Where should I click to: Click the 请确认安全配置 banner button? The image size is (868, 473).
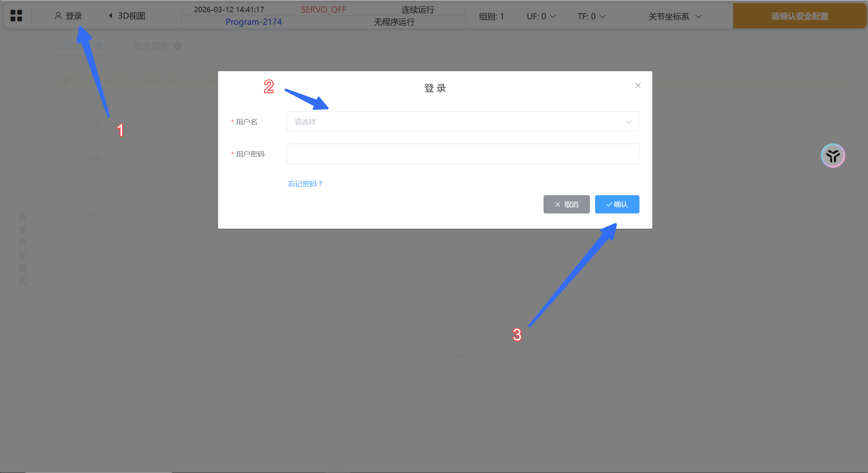click(x=800, y=16)
